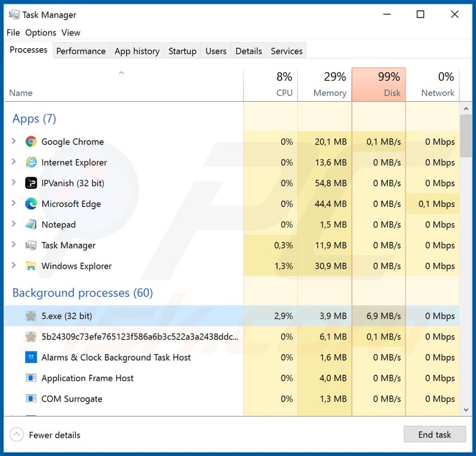The width and height of the screenshot is (476, 456).
Task: Expand the Task Manager process group
Action: [x=13, y=244]
